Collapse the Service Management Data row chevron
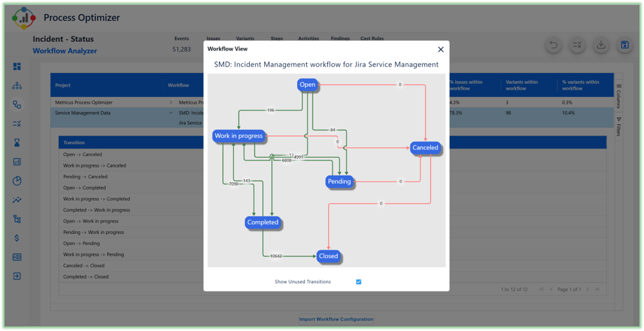The width and height of the screenshot is (644, 331). [171, 112]
